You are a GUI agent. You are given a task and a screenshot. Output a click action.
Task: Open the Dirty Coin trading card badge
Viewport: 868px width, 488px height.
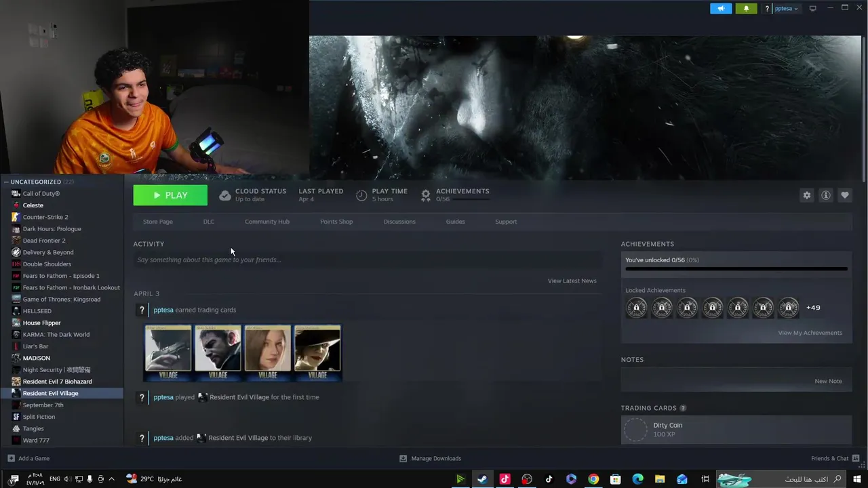736,430
